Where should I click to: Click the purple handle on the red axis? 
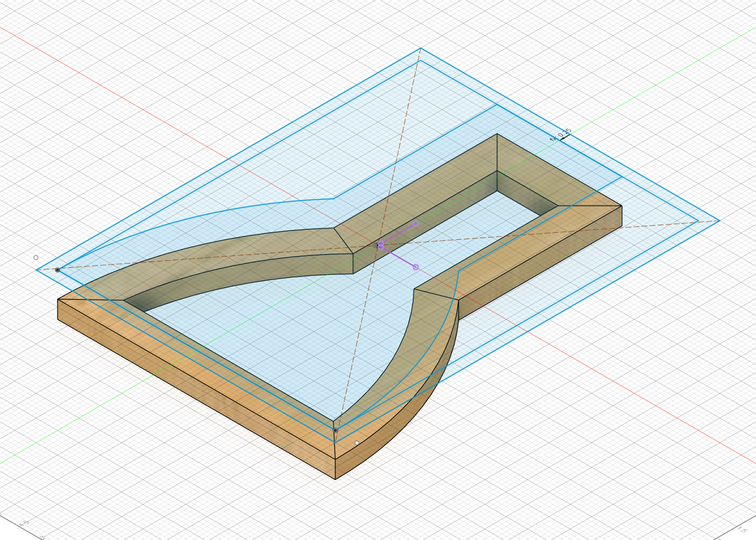pyautogui.click(x=415, y=267)
